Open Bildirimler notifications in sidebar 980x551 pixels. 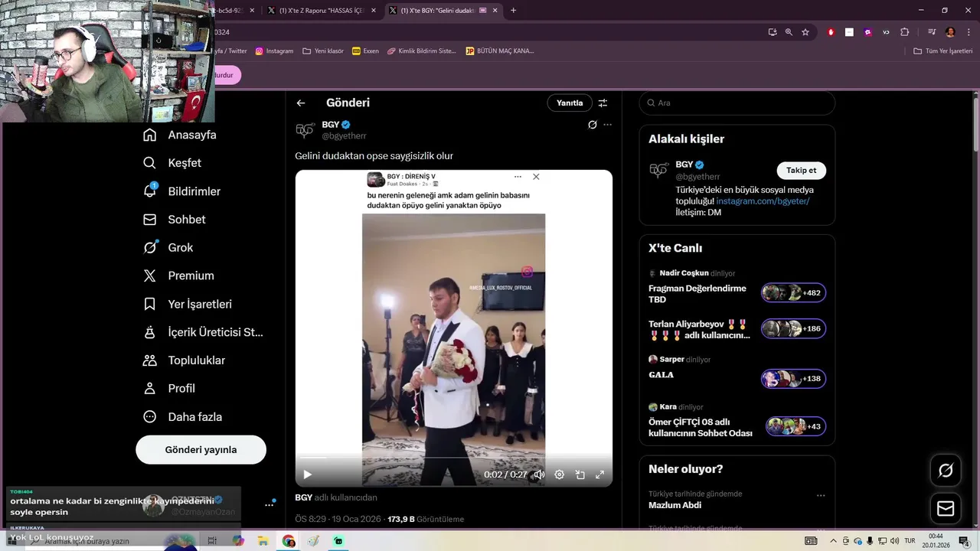(181, 191)
